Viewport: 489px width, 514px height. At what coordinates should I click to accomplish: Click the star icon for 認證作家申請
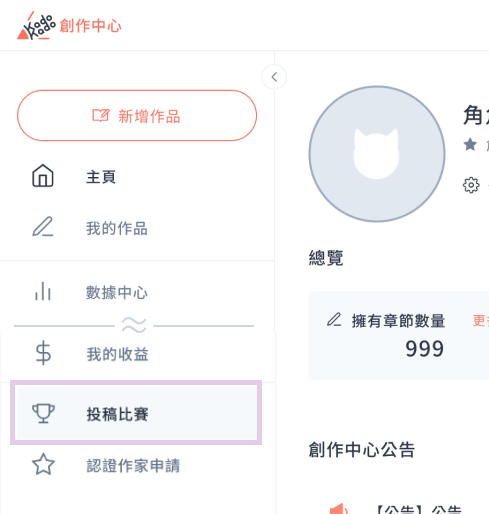(43, 464)
